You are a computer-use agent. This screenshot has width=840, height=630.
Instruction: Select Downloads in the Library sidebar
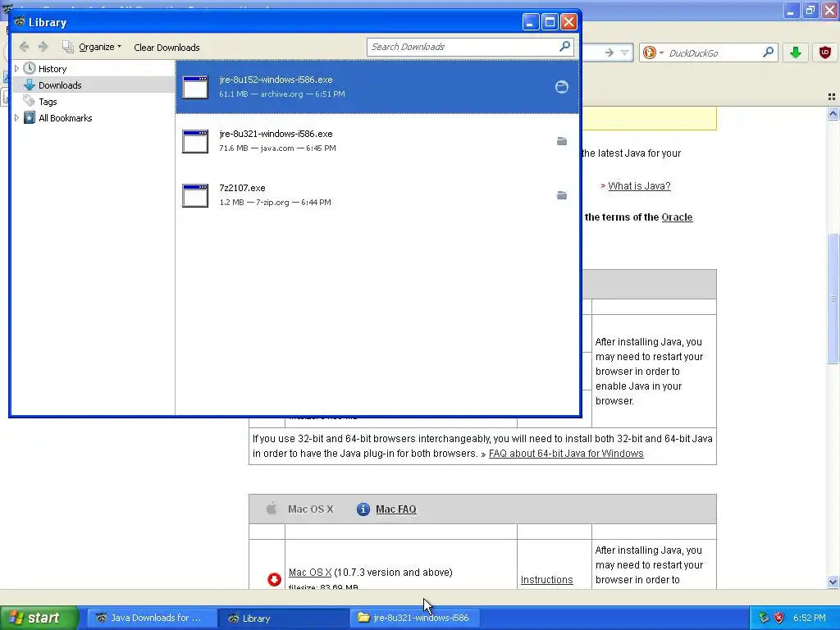60,85
